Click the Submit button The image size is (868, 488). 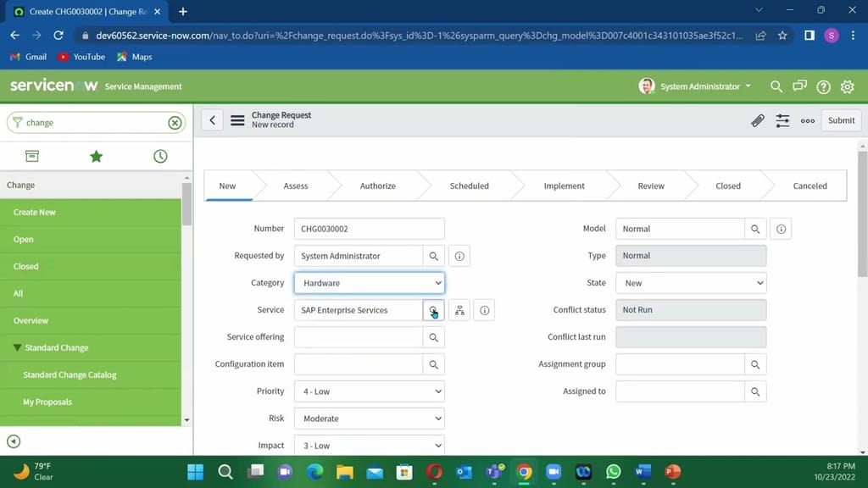pos(840,120)
